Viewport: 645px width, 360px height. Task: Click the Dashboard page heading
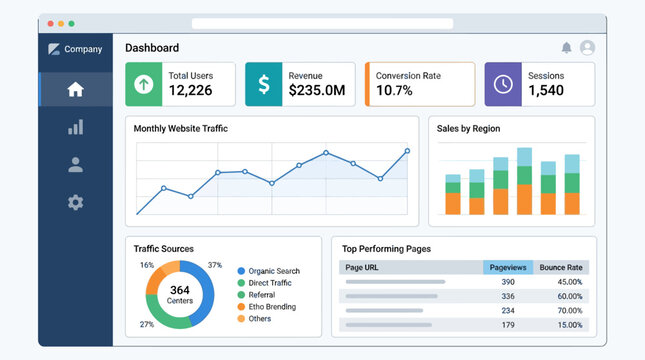pyautogui.click(x=152, y=48)
